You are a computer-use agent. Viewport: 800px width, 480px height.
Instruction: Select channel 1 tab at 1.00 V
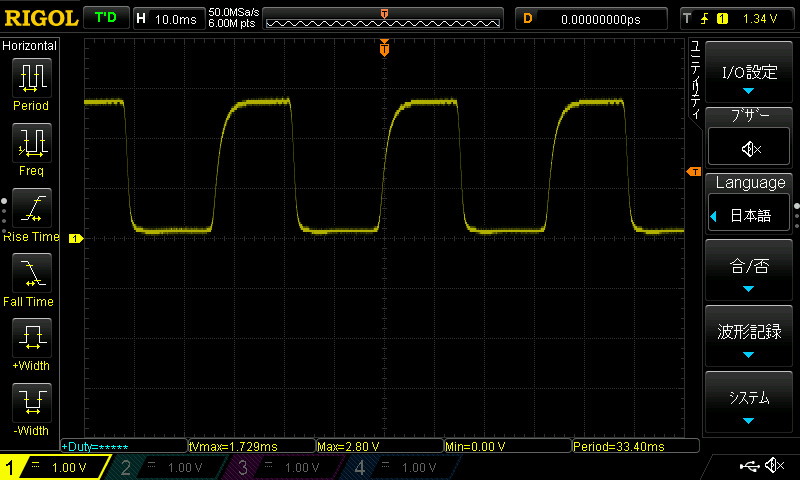pyautogui.click(x=55, y=467)
